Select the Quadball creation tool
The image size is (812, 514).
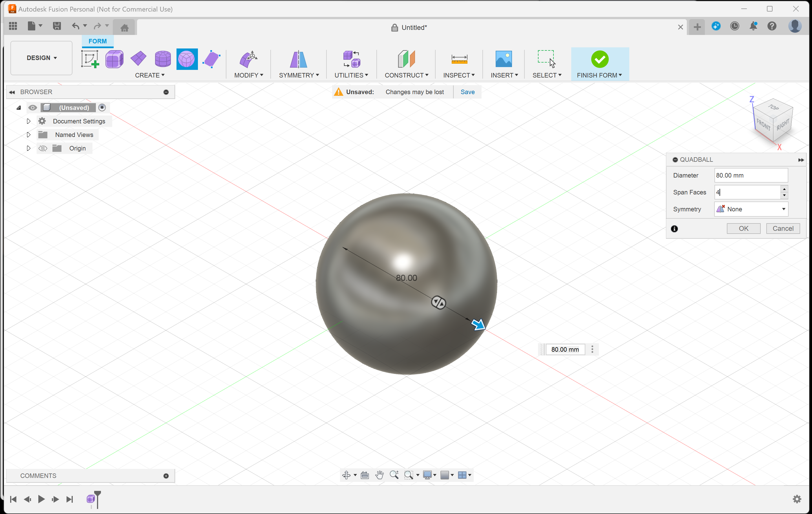click(x=187, y=59)
